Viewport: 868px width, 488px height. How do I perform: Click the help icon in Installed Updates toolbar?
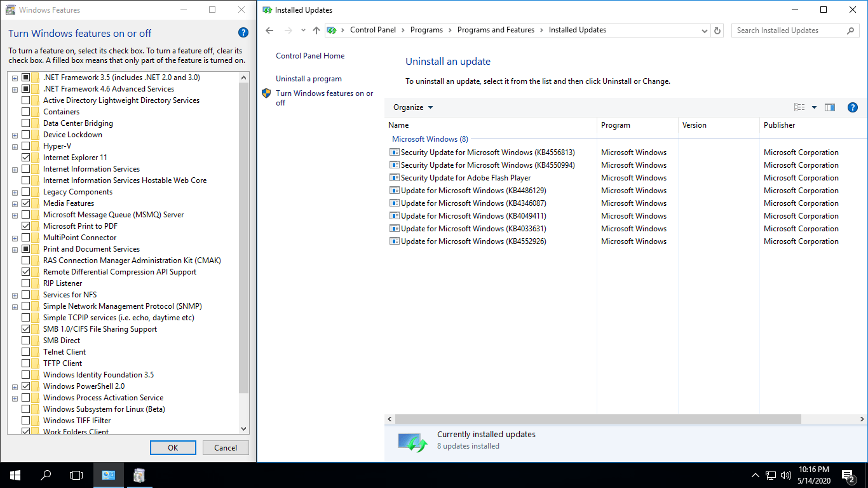click(x=853, y=107)
